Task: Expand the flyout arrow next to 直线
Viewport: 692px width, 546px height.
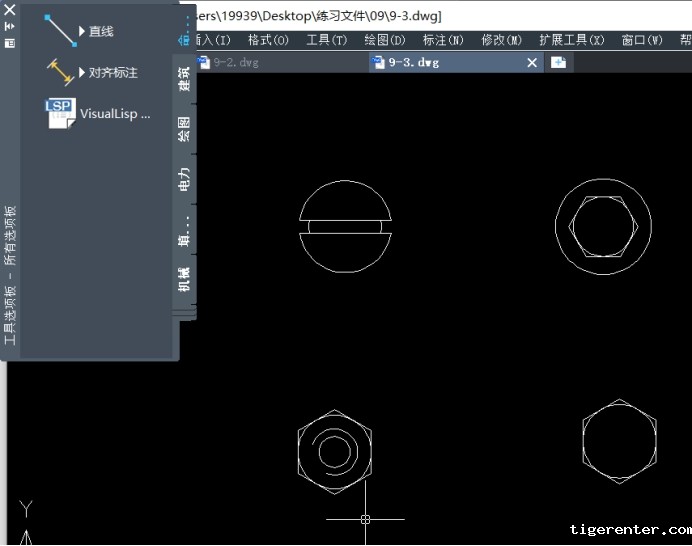Action: [x=82, y=31]
